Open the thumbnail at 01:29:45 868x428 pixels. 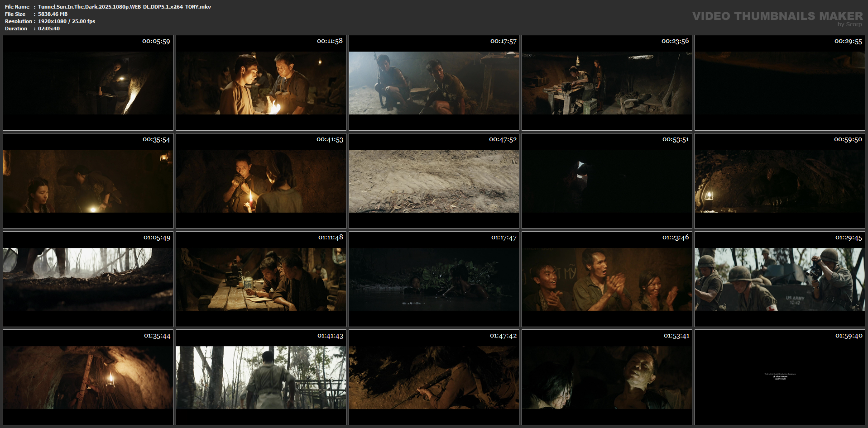(780, 279)
